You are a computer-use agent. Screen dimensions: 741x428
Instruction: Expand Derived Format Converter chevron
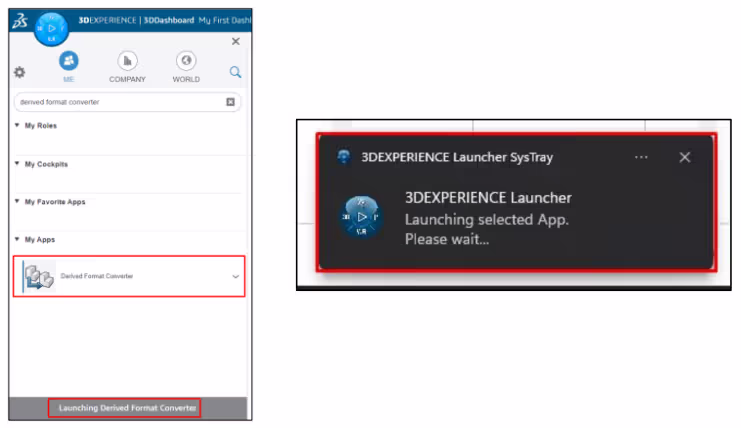pyautogui.click(x=235, y=277)
